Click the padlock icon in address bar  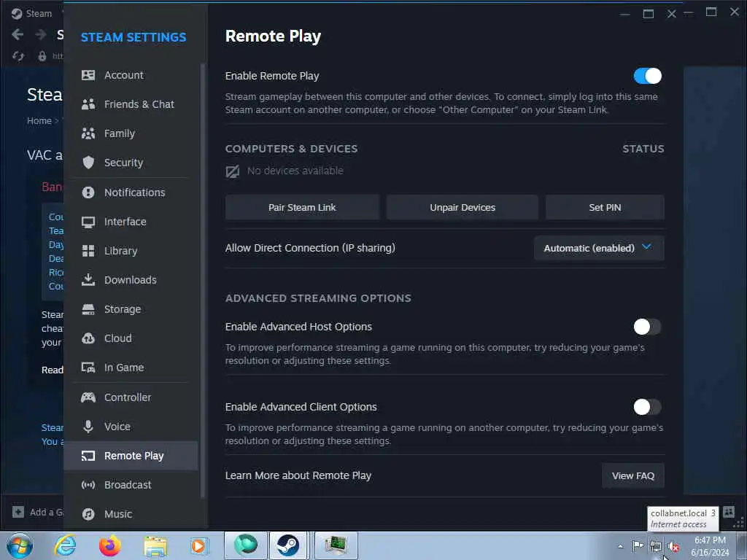[x=42, y=56]
